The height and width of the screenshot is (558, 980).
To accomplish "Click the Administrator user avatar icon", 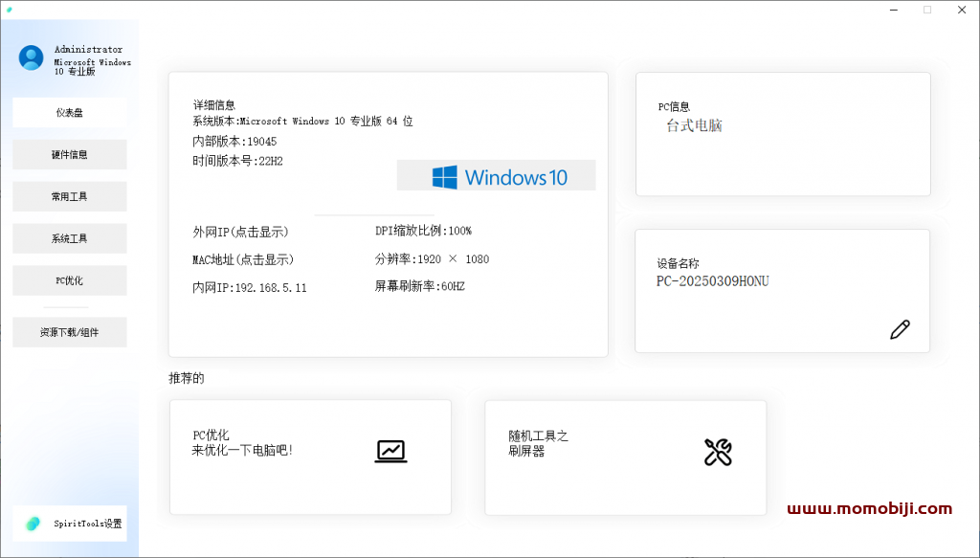I will [x=32, y=57].
